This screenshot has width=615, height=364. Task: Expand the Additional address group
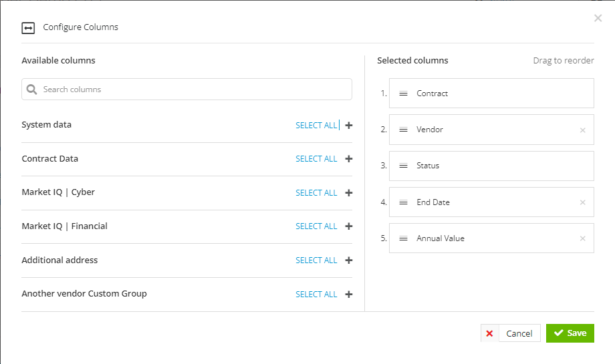click(x=349, y=260)
